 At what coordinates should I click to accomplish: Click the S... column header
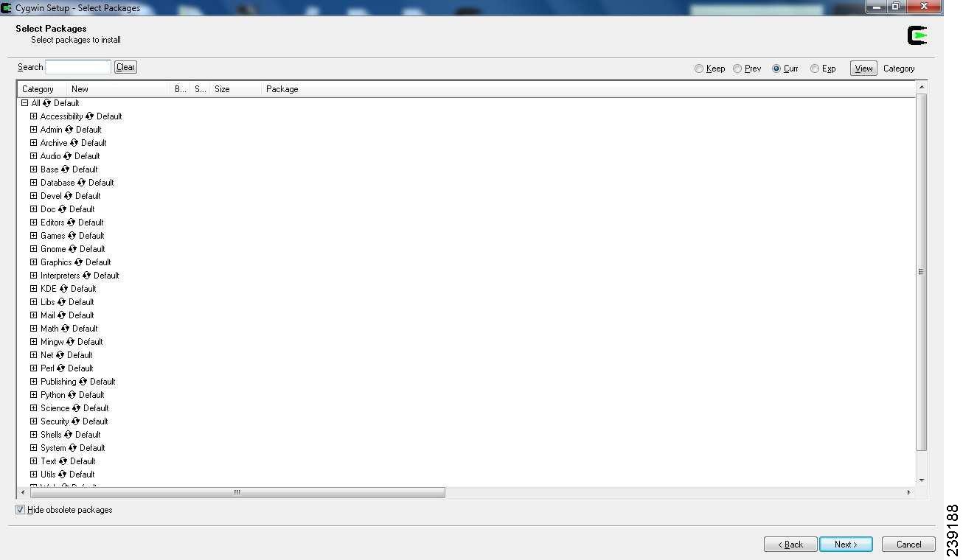click(200, 89)
